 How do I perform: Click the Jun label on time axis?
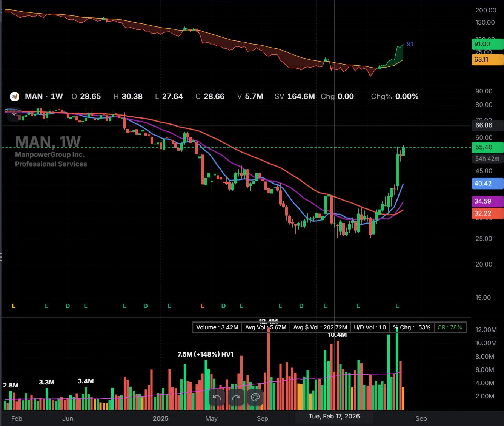tap(68, 418)
